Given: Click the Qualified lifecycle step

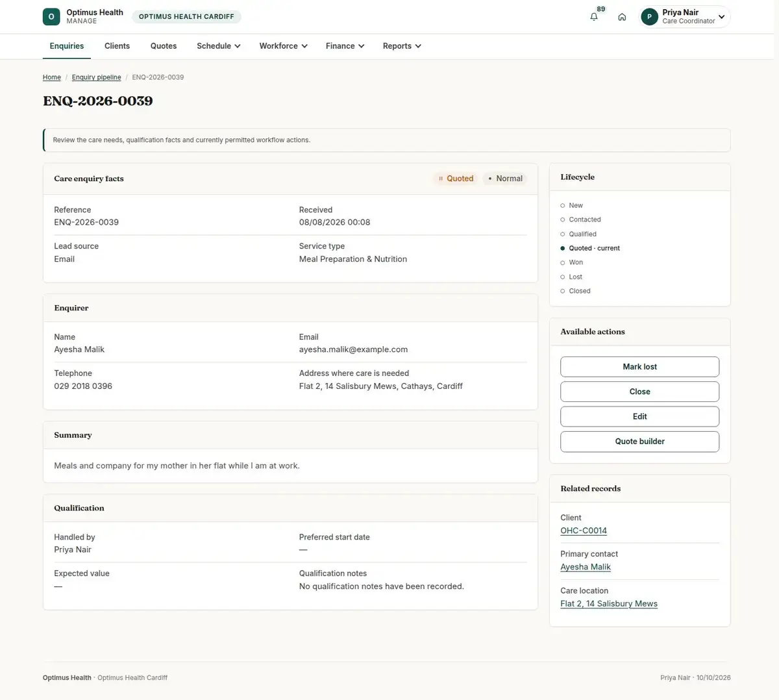Looking at the screenshot, I should [578, 234].
